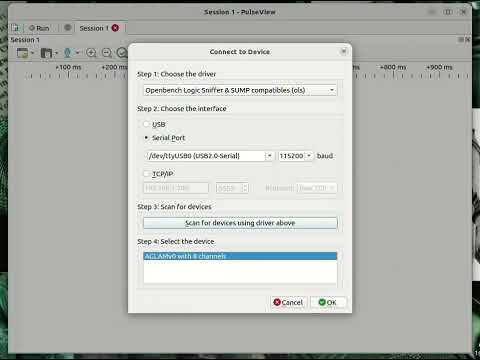Click the TCP port number spinner
Image resolution: width=480 pixels, height=360 pixels.
coord(232,188)
